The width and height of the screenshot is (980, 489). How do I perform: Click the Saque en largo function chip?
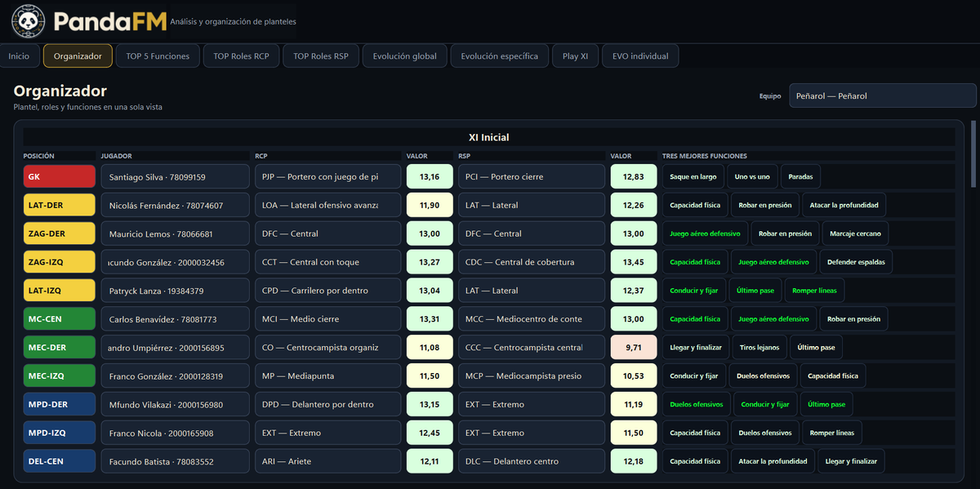pyautogui.click(x=693, y=177)
